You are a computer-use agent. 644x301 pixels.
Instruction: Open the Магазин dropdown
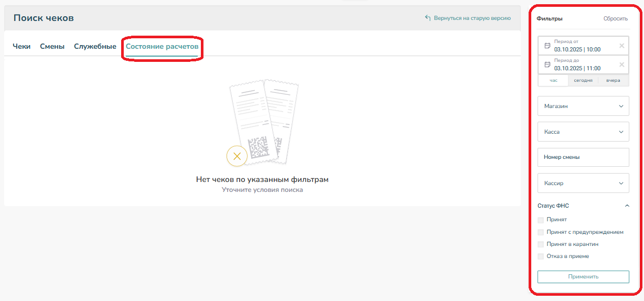pos(583,106)
